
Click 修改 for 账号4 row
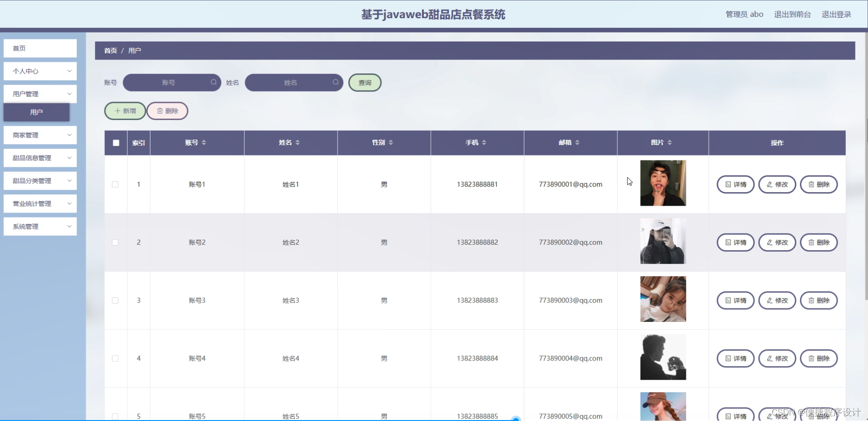pos(777,358)
